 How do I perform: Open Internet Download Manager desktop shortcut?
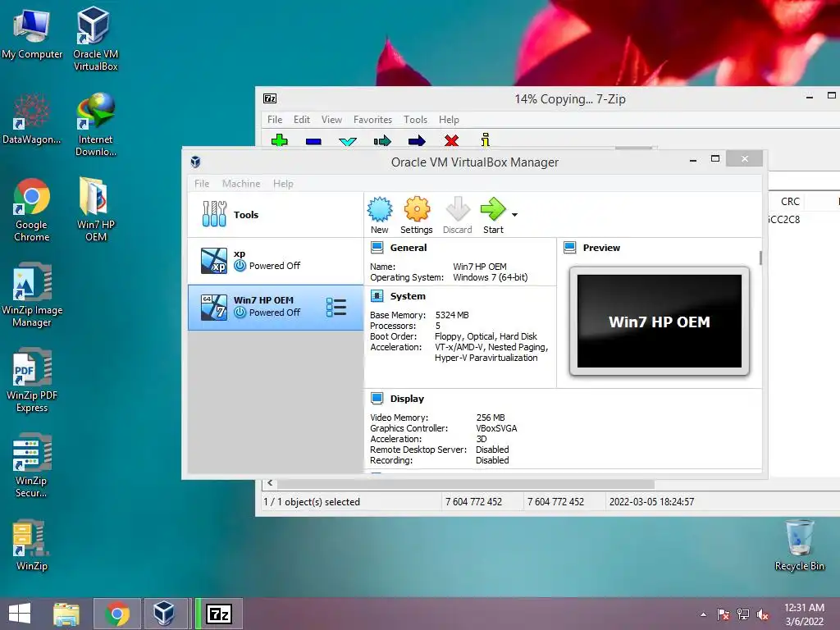tap(95, 125)
